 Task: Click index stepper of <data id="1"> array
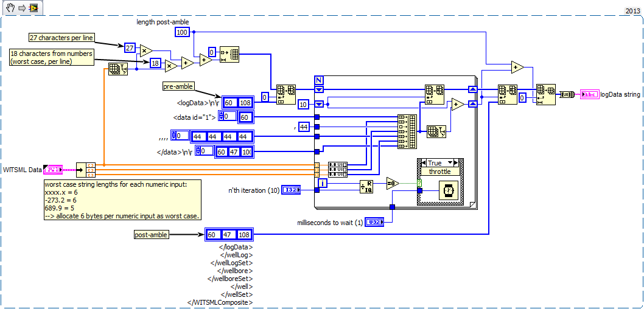coord(225,116)
